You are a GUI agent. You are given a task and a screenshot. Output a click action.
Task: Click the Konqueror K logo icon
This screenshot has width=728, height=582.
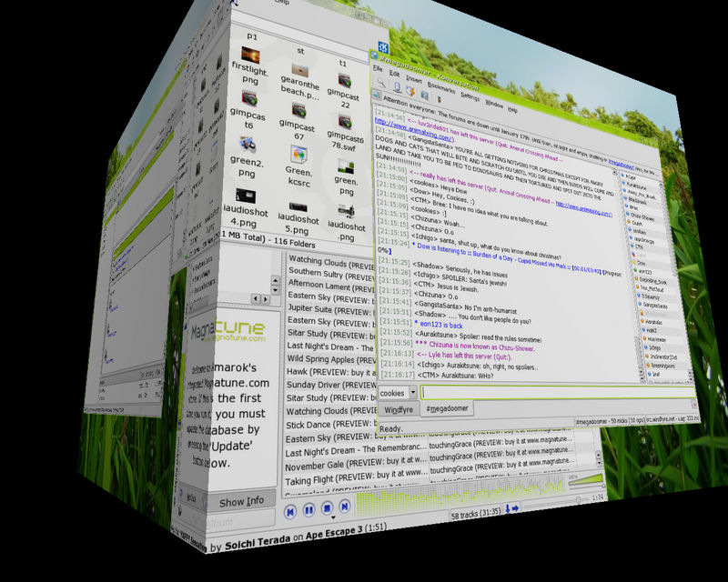[x=383, y=48]
